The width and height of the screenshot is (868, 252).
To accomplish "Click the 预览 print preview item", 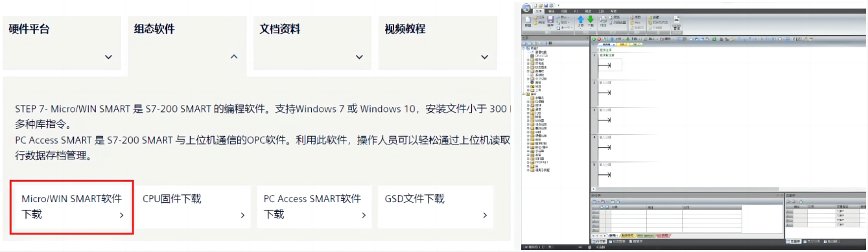I will [615, 17].
